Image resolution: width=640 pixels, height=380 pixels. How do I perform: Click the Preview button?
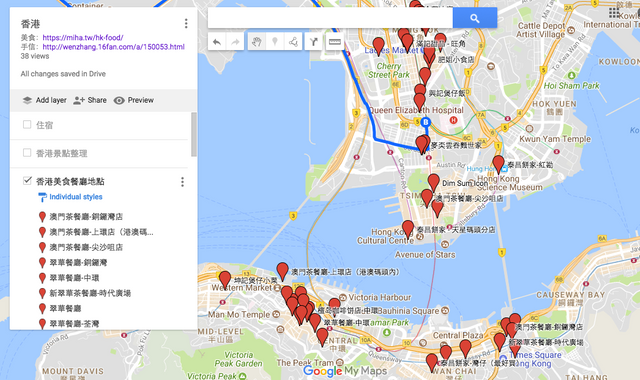[134, 100]
